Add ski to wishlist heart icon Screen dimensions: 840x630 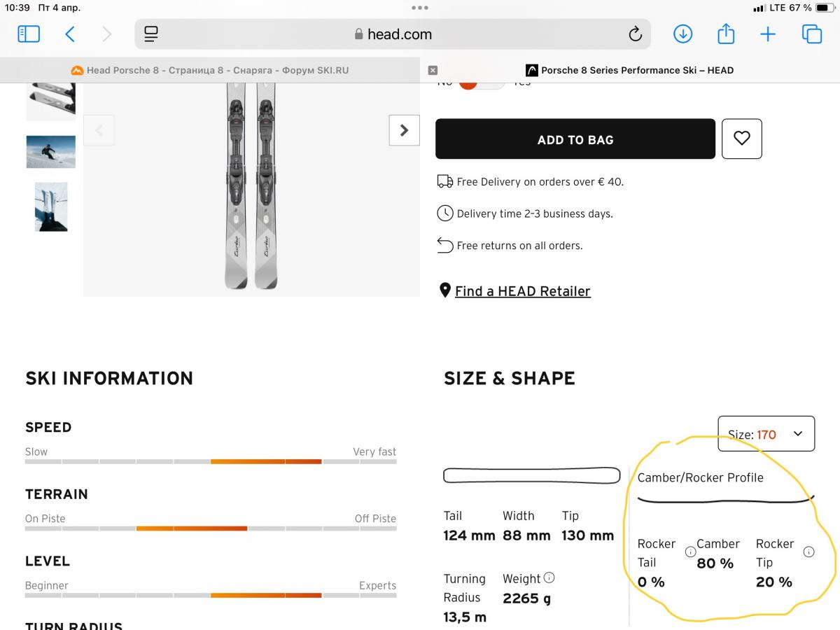tap(742, 139)
